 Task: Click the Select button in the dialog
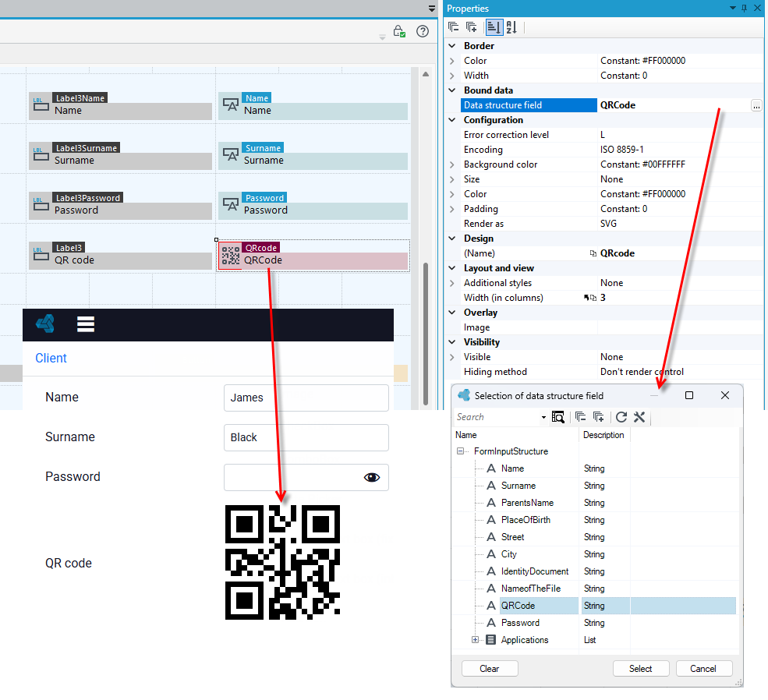point(641,669)
